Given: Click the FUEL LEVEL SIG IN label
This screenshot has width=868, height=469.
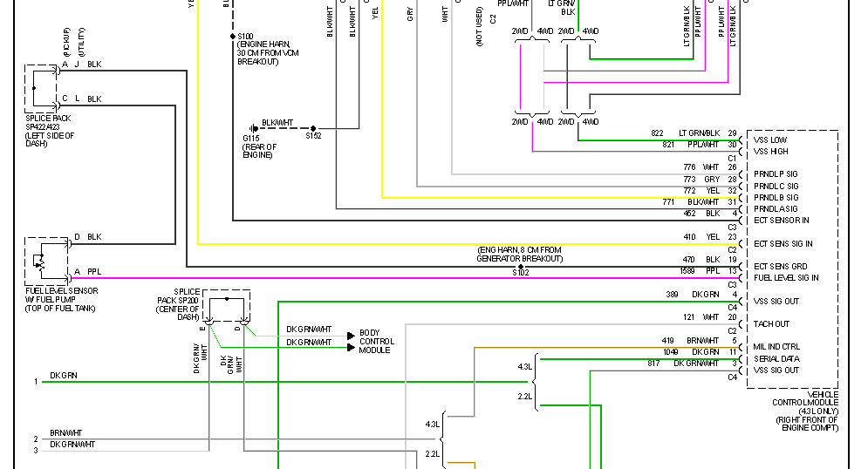Looking at the screenshot, I should tap(786, 277).
